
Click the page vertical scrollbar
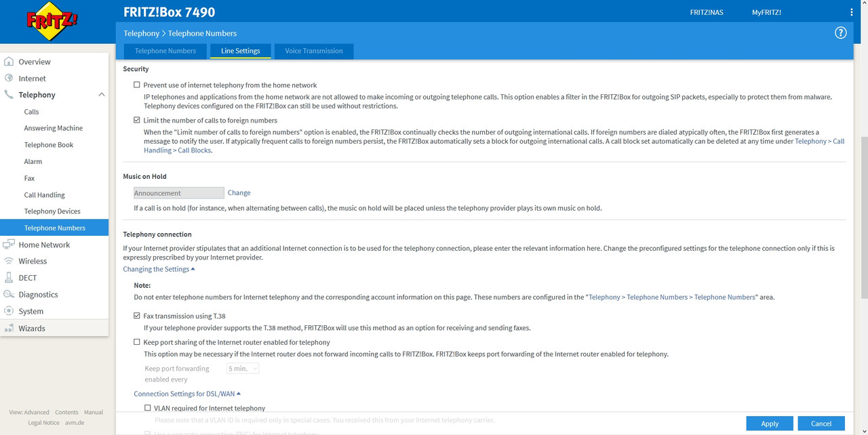click(864, 217)
